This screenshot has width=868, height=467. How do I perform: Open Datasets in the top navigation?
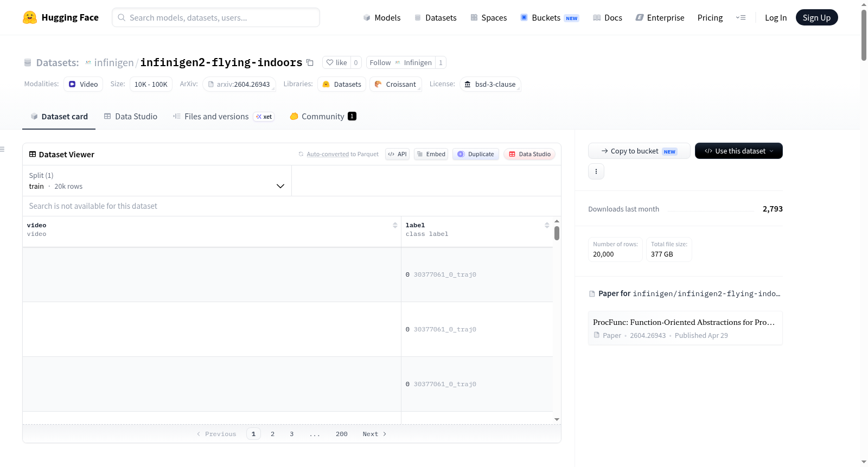(436, 17)
